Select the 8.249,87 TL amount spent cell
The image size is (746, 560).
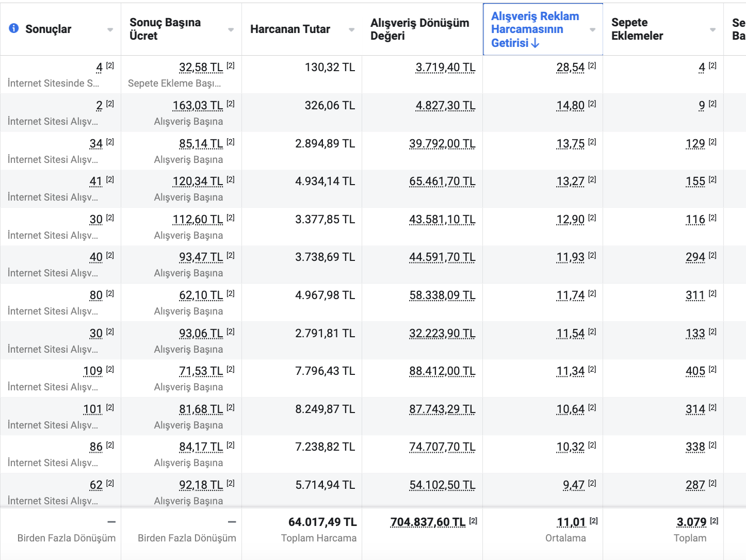point(325,409)
